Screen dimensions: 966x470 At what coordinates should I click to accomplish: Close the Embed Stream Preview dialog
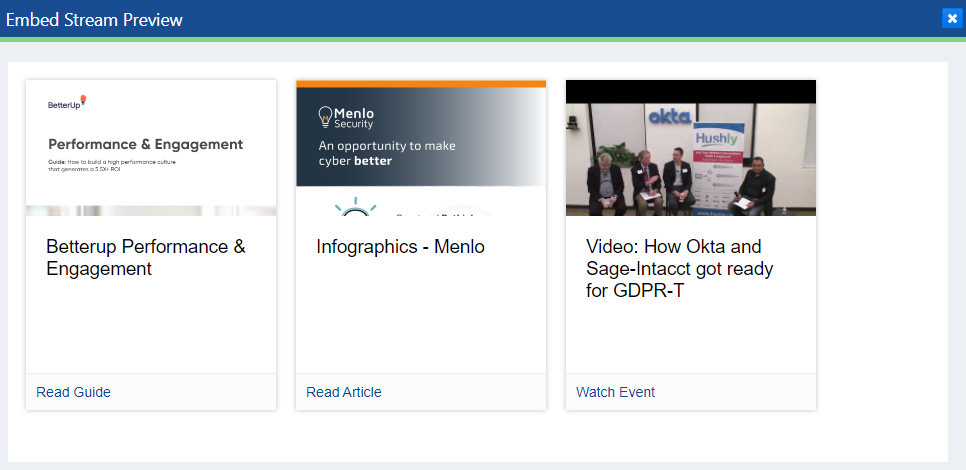point(952,18)
